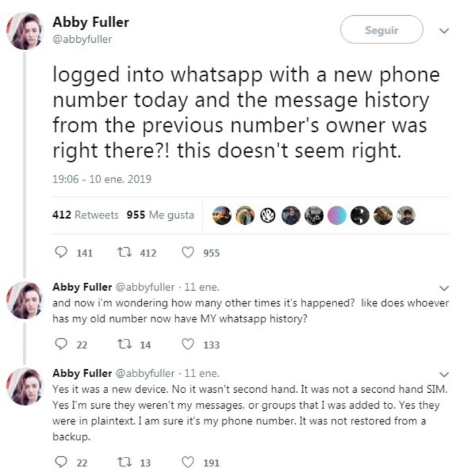
Task: Expand options chevron on third tweet
Action: pyautogui.click(x=444, y=374)
